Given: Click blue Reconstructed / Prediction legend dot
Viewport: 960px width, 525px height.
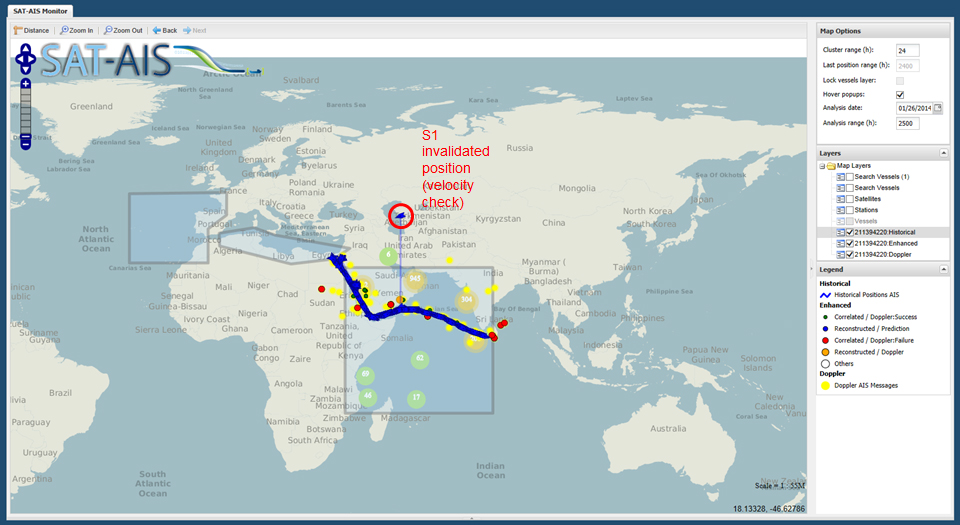Looking at the screenshot, I should pyautogui.click(x=825, y=329).
